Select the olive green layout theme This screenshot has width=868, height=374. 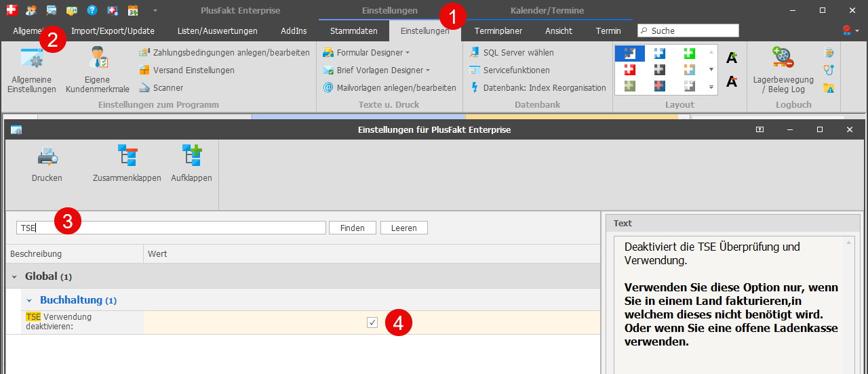pyautogui.click(x=630, y=86)
